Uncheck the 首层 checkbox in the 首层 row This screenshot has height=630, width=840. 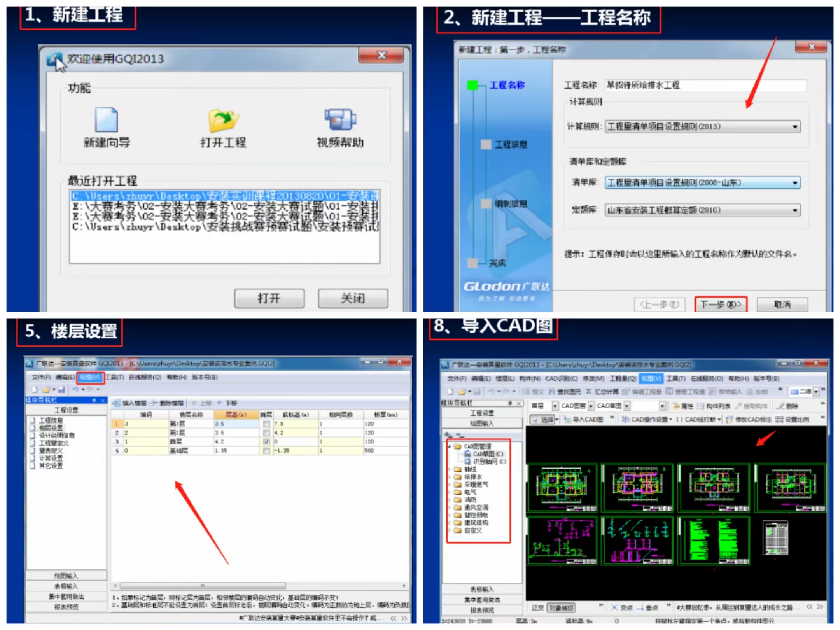(x=266, y=441)
